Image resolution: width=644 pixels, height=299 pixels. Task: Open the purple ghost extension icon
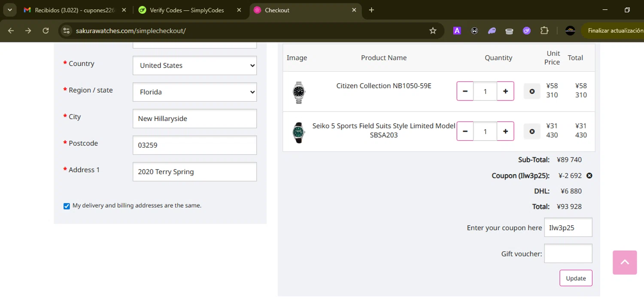(x=492, y=30)
